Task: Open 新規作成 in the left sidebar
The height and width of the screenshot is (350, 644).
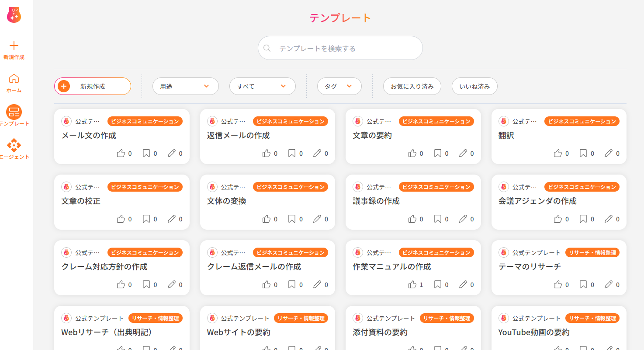Action: click(x=14, y=51)
